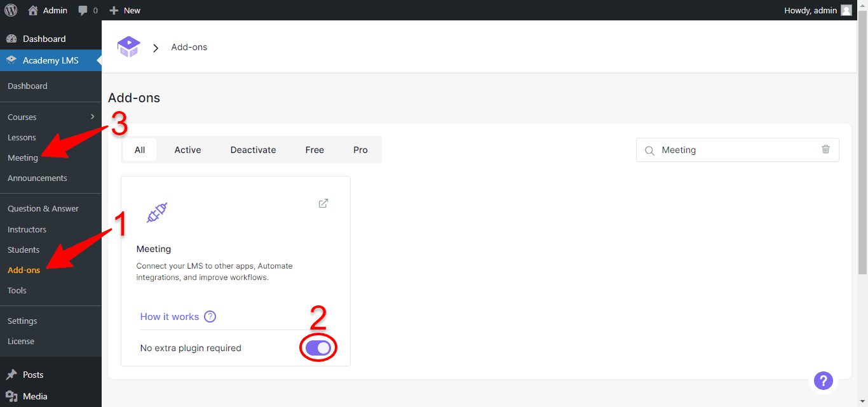Click the WordPress logo in the admin bar
The height and width of the screenshot is (407, 868).
coord(10,10)
